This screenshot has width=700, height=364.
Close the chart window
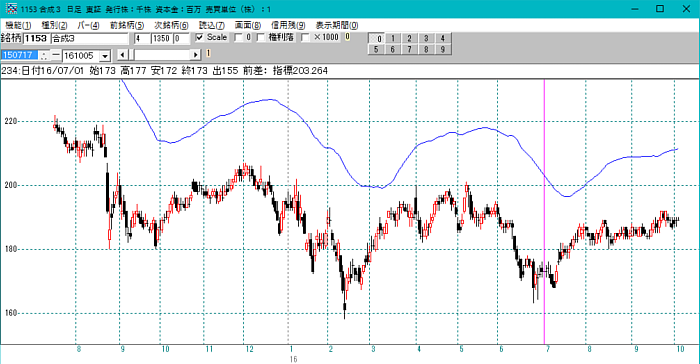coord(686,9)
